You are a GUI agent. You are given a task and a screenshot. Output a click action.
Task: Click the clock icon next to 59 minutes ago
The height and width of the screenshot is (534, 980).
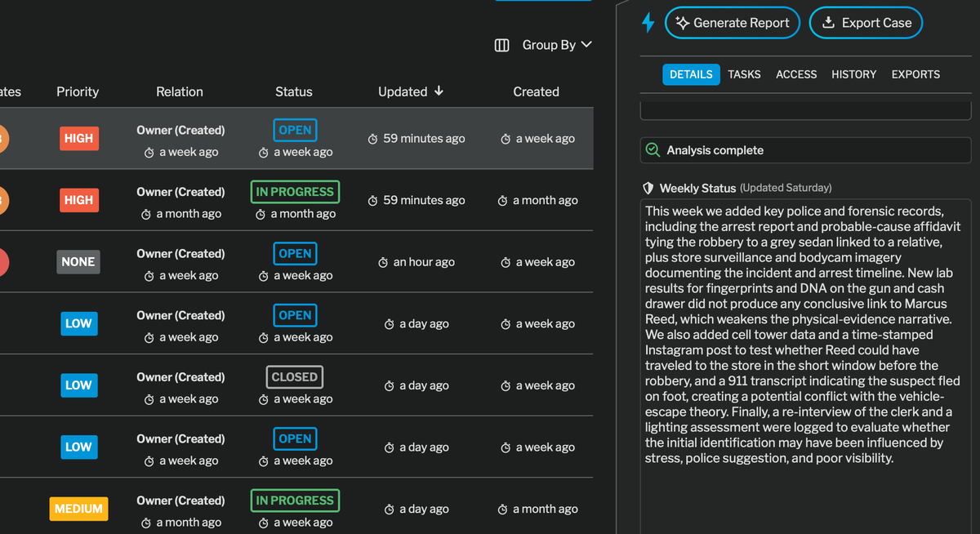coord(372,138)
